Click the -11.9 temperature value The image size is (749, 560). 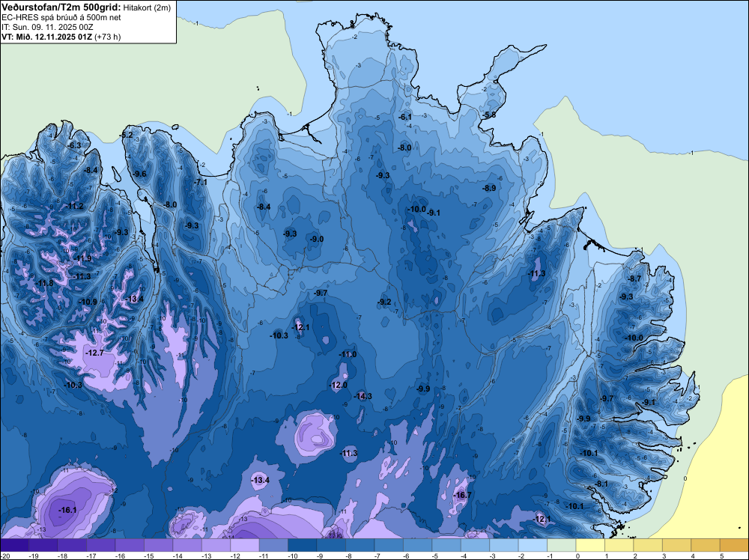tap(82, 259)
